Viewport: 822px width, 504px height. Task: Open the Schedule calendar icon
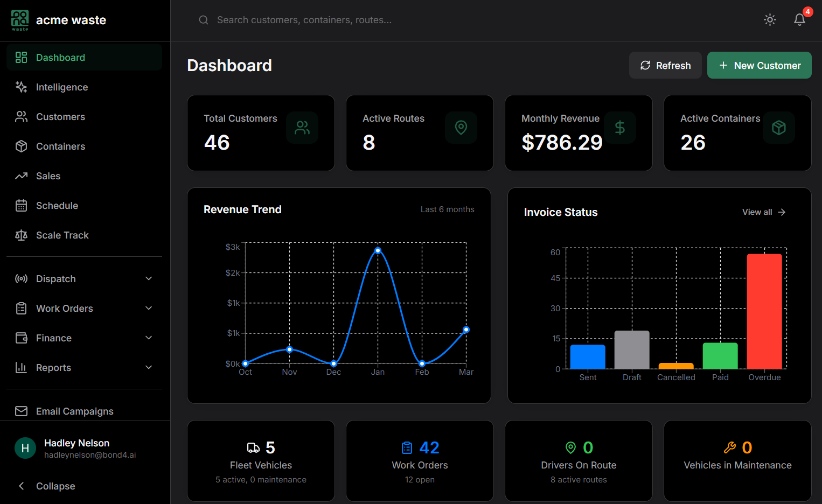pos(21,205)
